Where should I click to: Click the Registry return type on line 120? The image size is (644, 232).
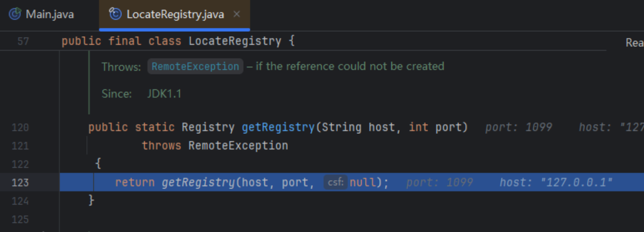[x=208, y=127]
